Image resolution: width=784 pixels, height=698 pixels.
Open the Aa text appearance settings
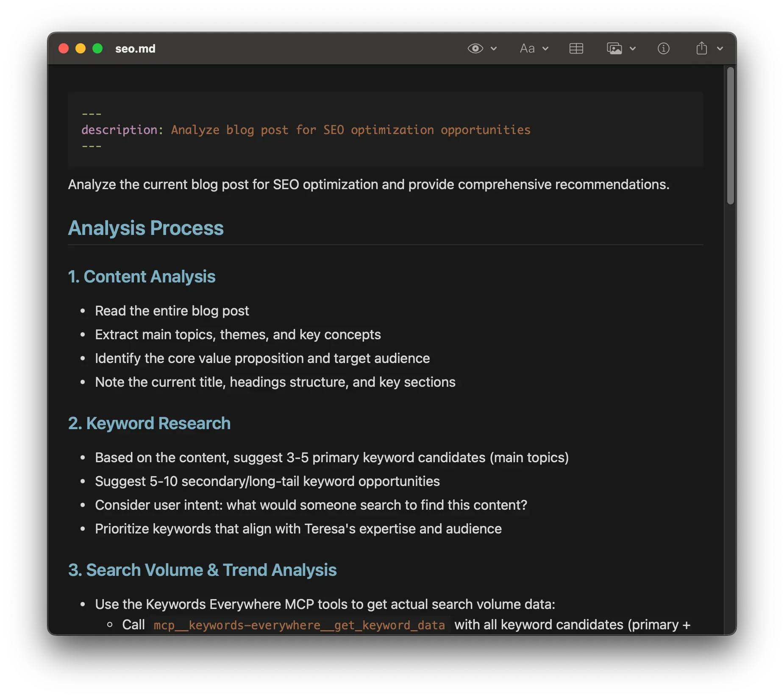527,48
